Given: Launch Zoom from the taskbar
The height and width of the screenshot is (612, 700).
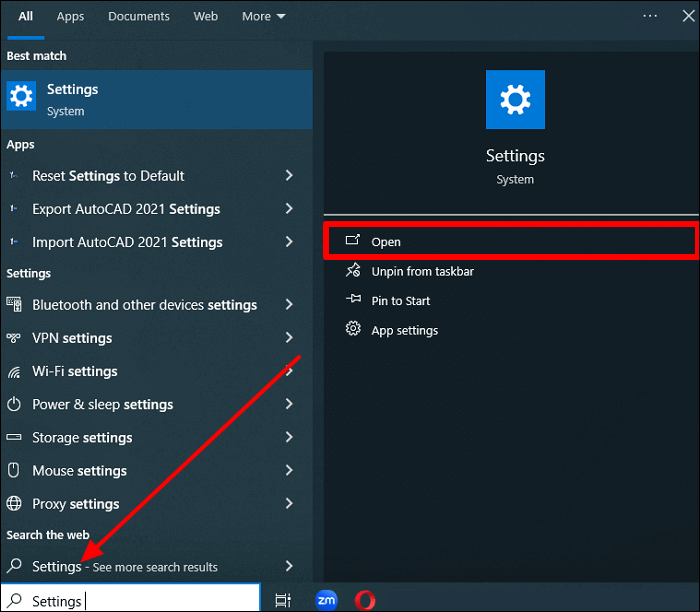Looking at the screenshot, I should pyautogui.click(x=326, y=600).
